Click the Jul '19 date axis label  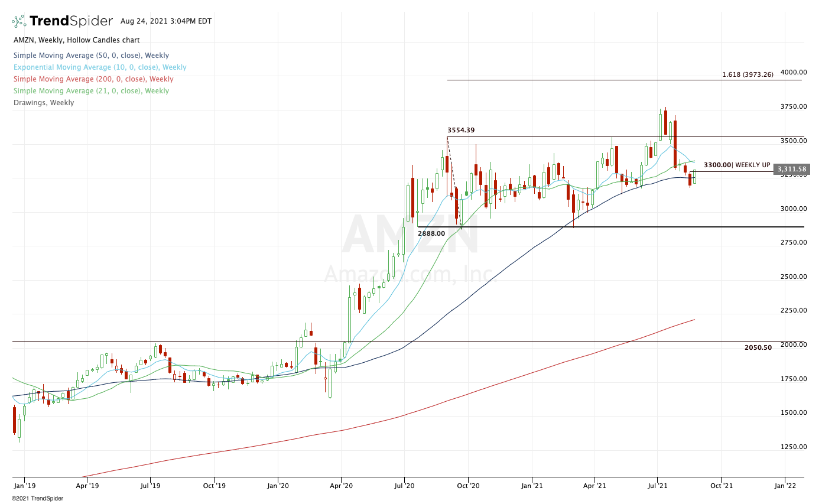[150, 486]
